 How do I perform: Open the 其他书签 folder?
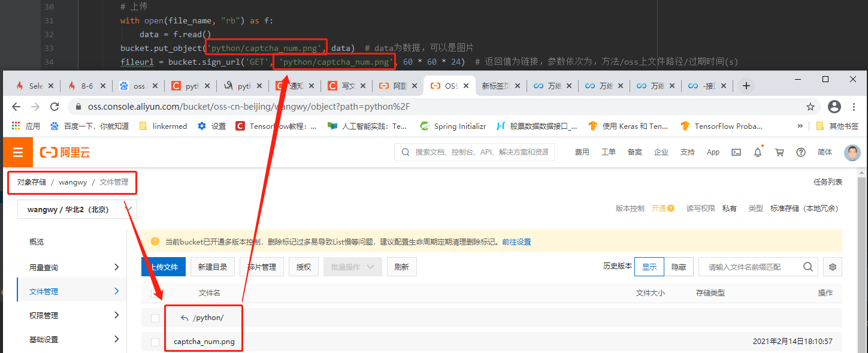(837, 126)
